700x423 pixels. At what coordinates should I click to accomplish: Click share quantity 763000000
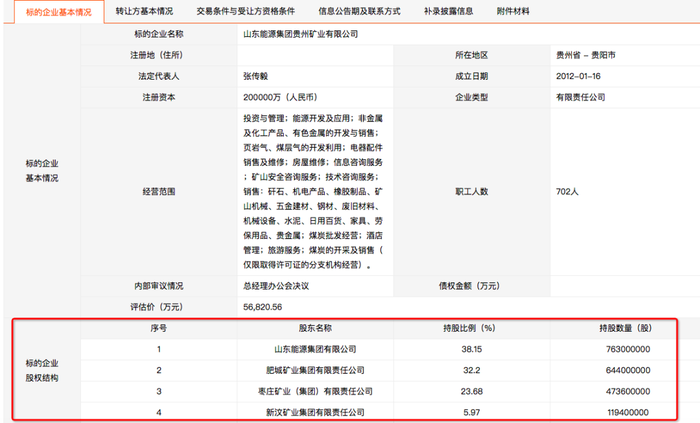tap(628, 349)
